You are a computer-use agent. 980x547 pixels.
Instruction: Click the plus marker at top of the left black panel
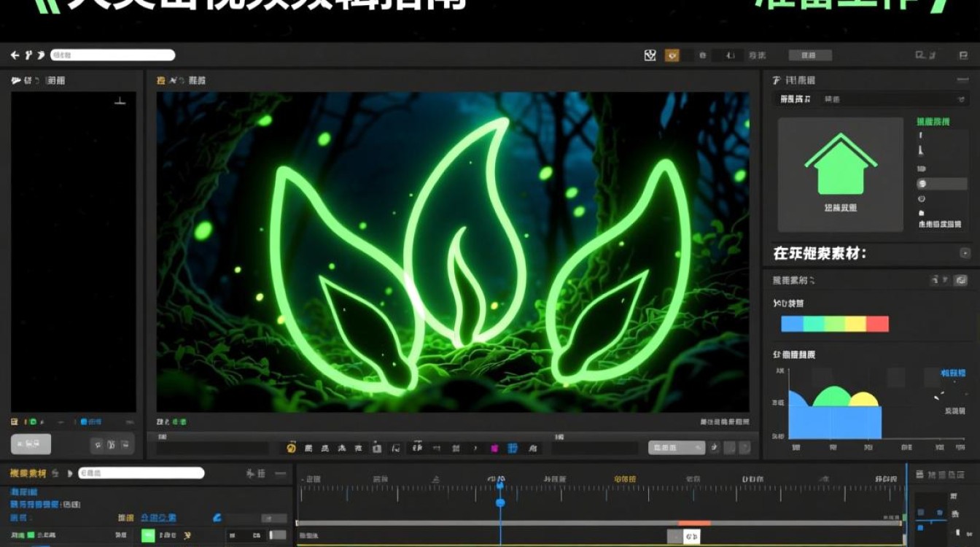click(x=120, y=101)
